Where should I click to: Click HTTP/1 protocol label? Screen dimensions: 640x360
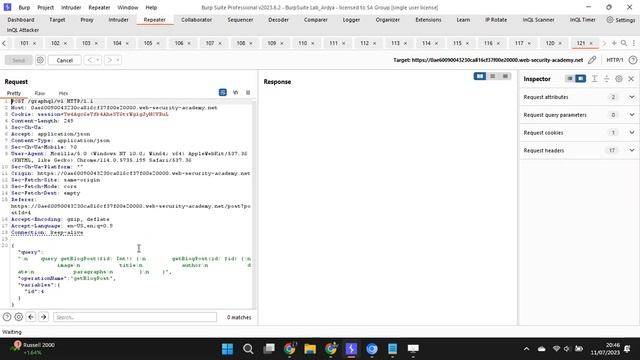click(x=615, y=60)
